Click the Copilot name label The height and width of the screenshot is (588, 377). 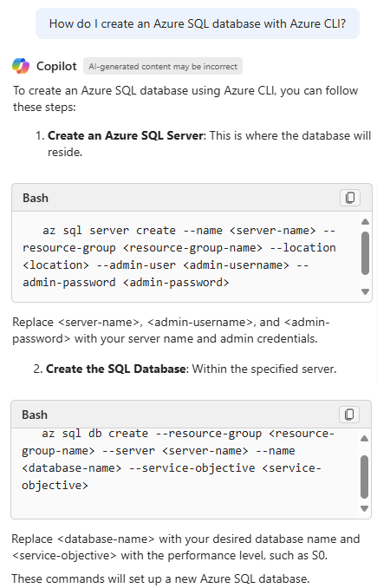56,67
